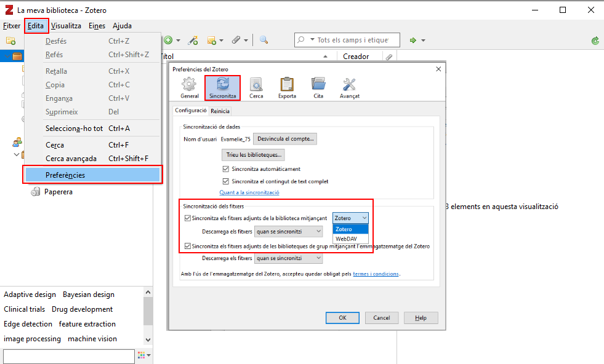The height and width of the screenshot is (364, 604).
Task: Close the Preferències del Zotero dialog
Action: pyautogui.click(x=438, y=69)
